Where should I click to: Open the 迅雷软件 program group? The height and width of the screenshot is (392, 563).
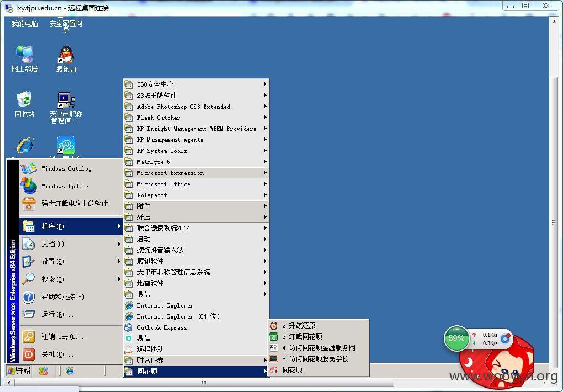point(196,283)
